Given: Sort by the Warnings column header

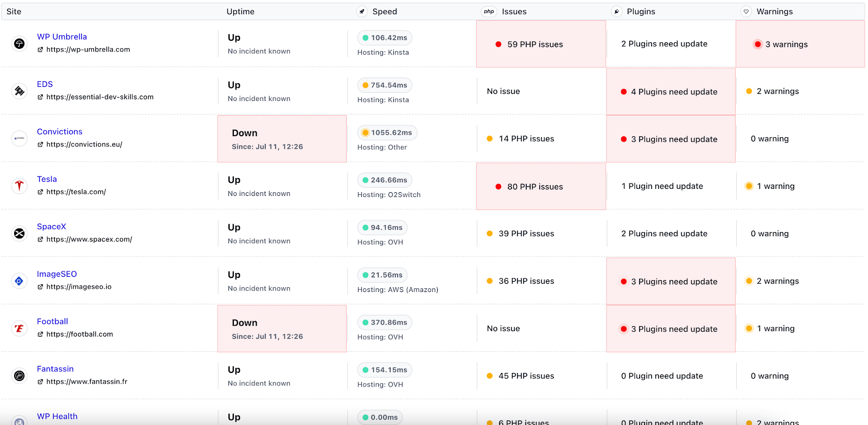Looking at the screenshot, I should click(775, 11).
